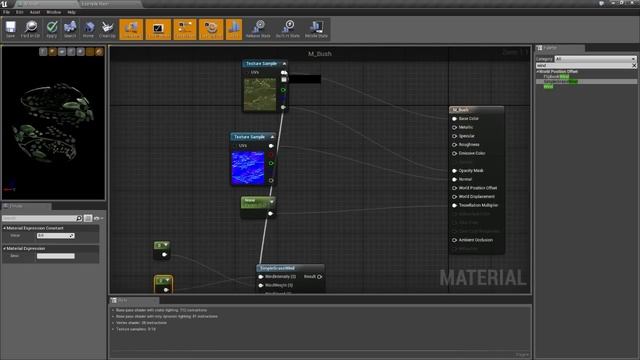Click the Normal input pin on M_Bush node
This screenshot has height=360, width=640.
click(x=454, y=179)
